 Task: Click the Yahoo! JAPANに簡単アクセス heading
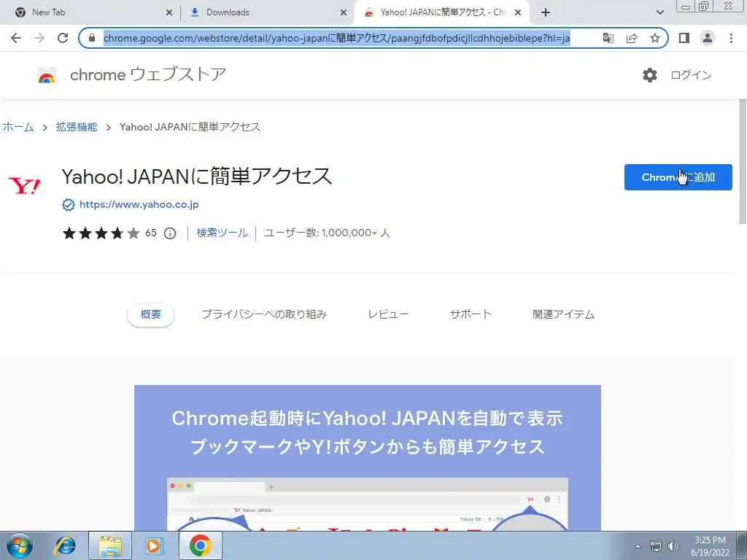[x=197, y=176]
